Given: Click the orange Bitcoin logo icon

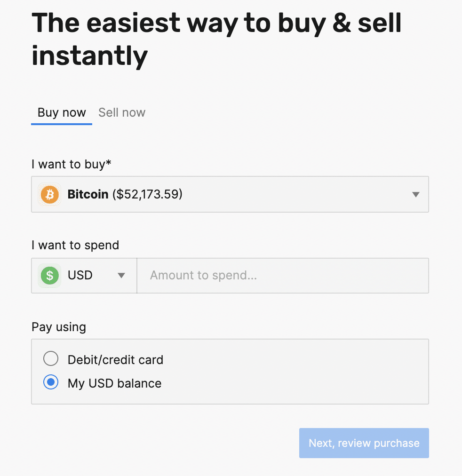Looking at the screenshot, I should (x=49, y=194).
